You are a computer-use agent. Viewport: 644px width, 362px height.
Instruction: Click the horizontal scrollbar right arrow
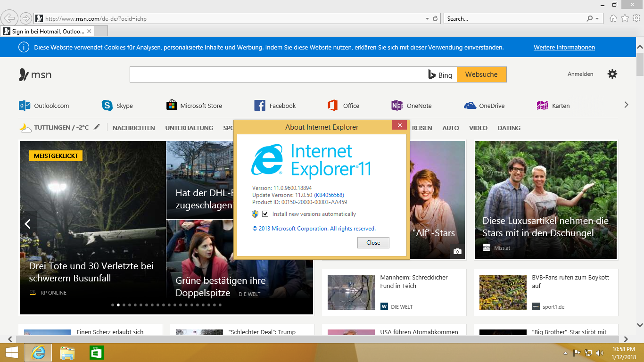pos(626,339)
